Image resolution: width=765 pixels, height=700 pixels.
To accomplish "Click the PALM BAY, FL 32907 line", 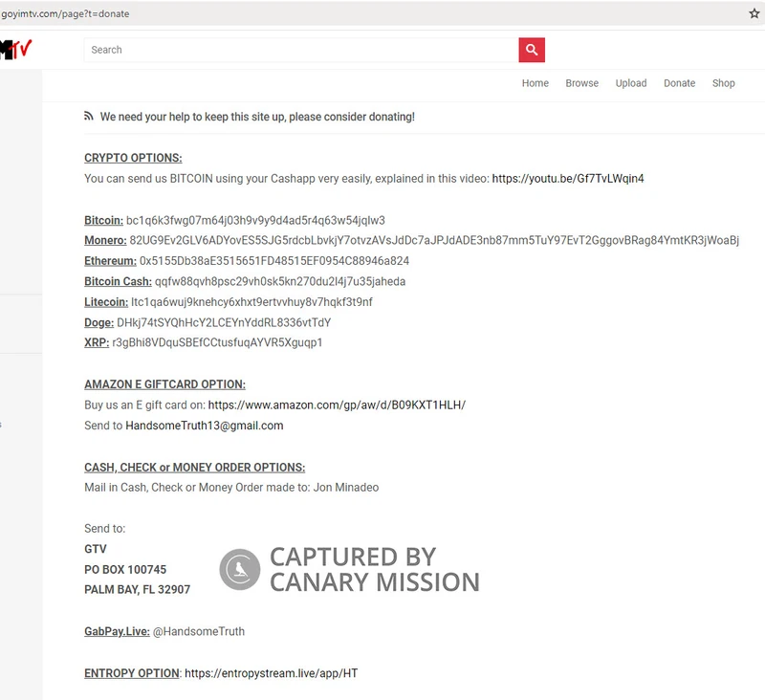I will (137, 589).
